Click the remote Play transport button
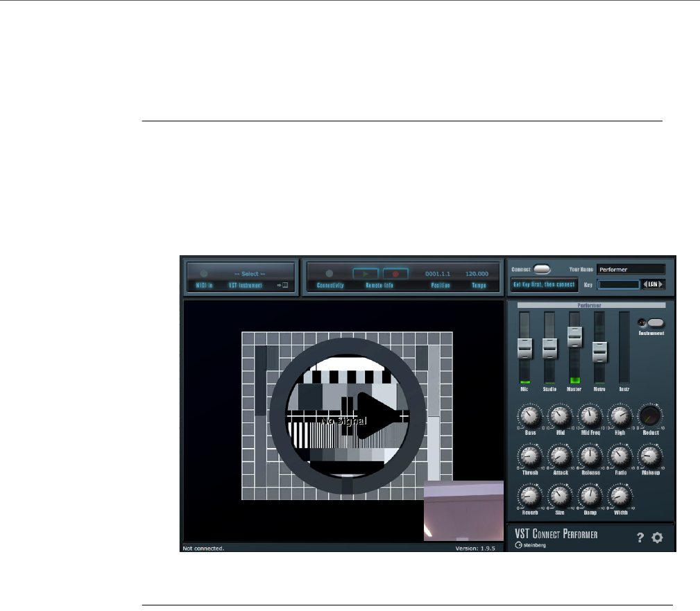The width and height of the screenshot is (700, 611). [x=366, y=273]
